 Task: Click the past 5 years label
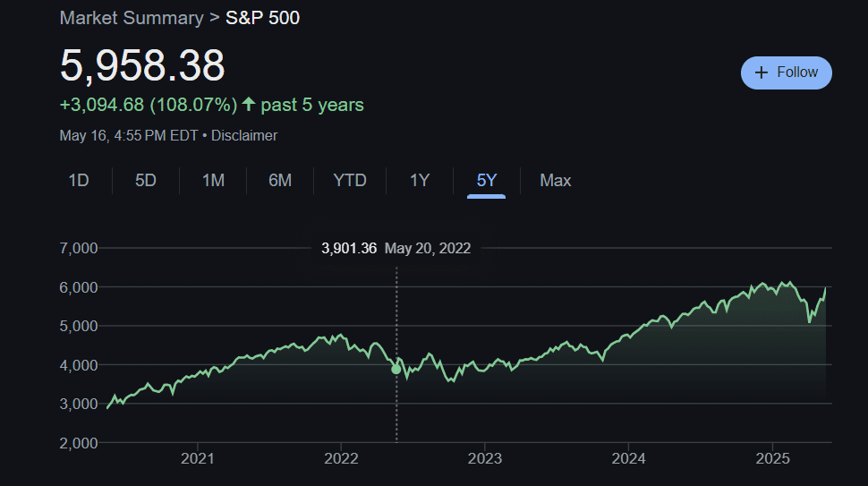(x=312, y=105)
